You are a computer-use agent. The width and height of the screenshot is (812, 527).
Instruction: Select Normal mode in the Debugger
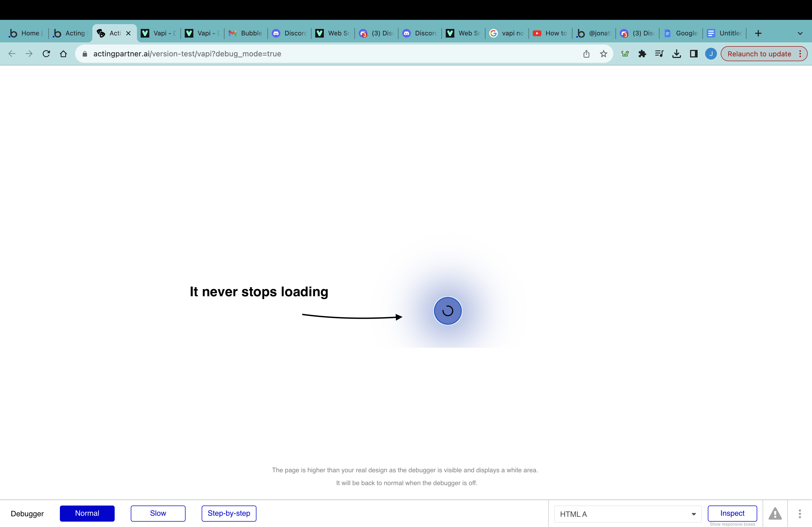click(87, 513)
